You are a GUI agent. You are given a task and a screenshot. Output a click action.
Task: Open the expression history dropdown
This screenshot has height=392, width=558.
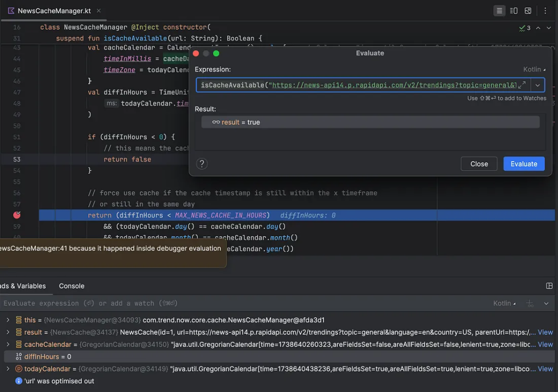(x=538, y=85)
